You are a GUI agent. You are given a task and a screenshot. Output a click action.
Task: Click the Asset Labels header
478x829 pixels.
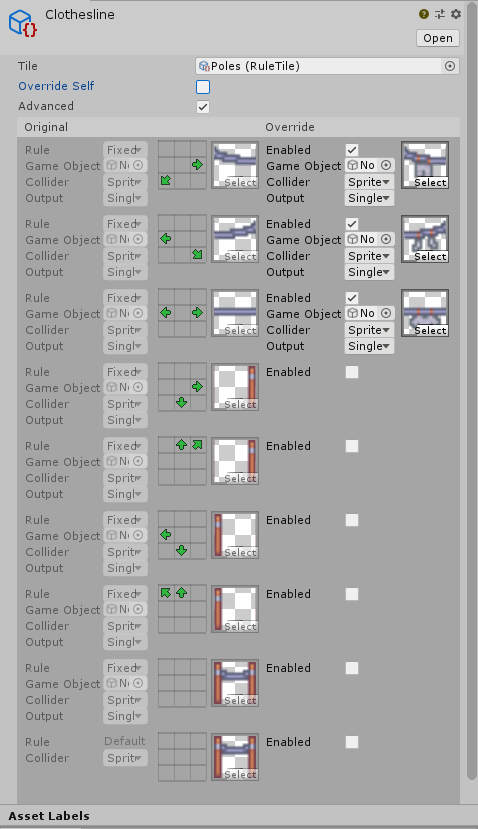pos(49,816)
